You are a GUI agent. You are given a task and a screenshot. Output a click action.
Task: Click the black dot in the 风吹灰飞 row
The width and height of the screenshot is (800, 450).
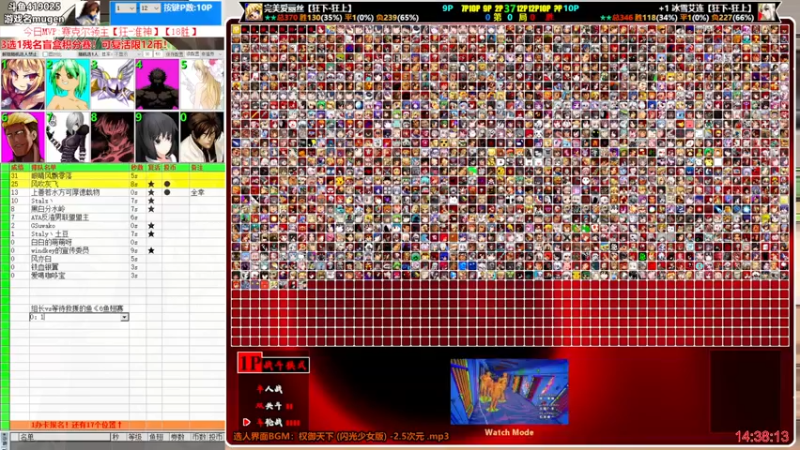pyautogui.click(x=167, y=184)
